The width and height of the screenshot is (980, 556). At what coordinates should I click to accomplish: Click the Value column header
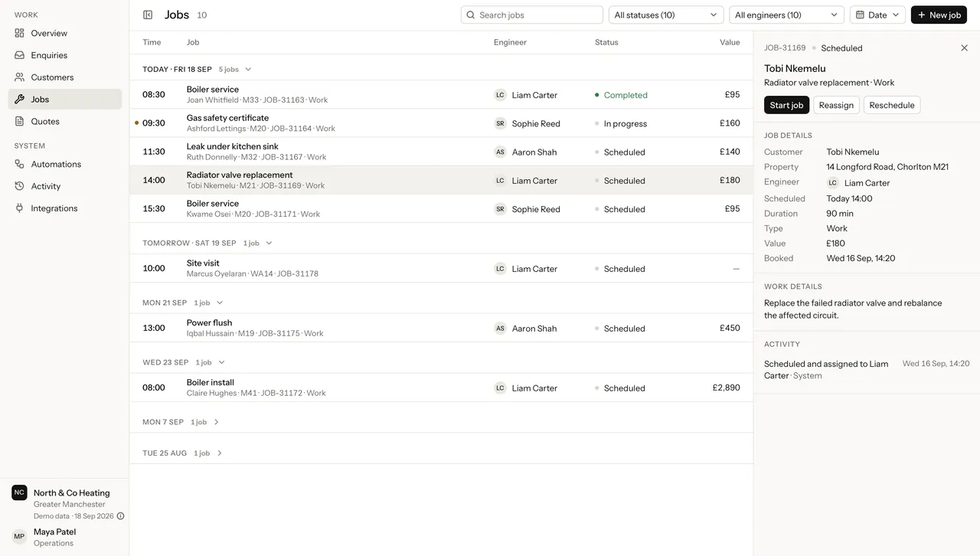click(730, 42)
